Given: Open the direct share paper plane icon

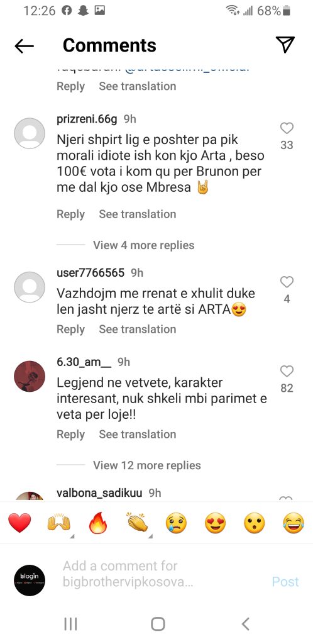Looking at the screenshot, I should (x=285, y=45).
